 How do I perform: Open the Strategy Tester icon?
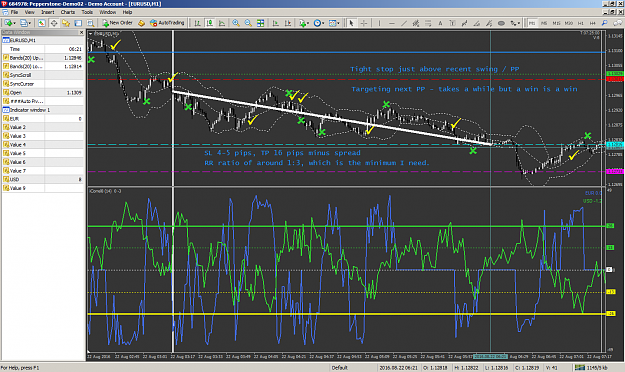pyautogui.click(x=90, y=23)
